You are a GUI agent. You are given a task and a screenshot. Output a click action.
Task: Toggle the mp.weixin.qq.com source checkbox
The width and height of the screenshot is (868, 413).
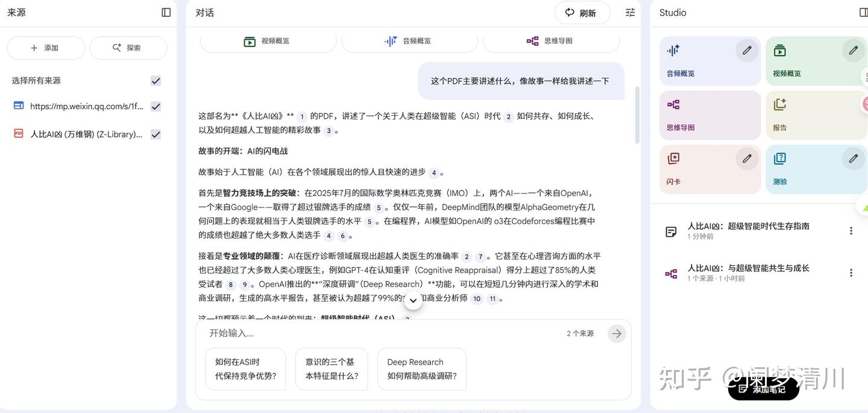(155, 106)
